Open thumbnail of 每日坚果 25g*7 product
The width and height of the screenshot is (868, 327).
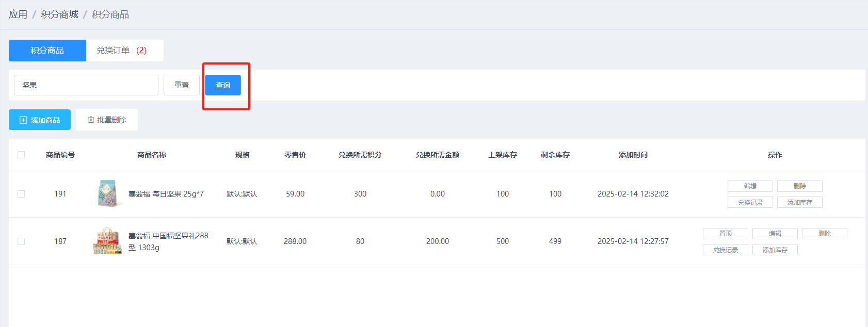click(107, 194)
